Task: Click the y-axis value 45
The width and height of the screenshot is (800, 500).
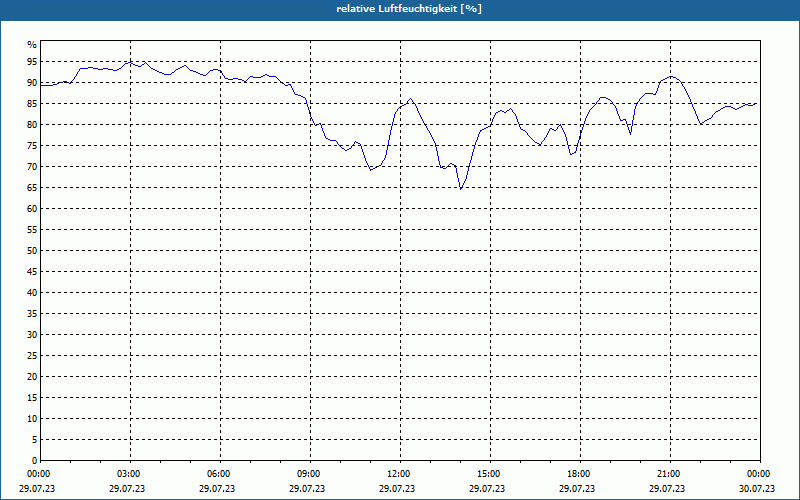Action: point(32,271)
